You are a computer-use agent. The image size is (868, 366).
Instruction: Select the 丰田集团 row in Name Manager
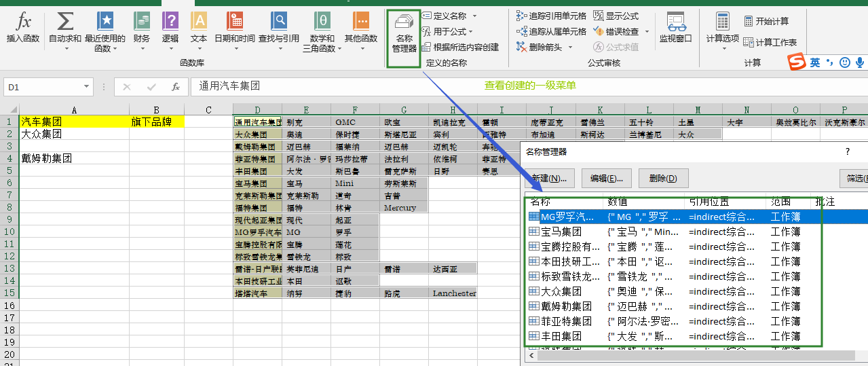(x=698, y=336)
